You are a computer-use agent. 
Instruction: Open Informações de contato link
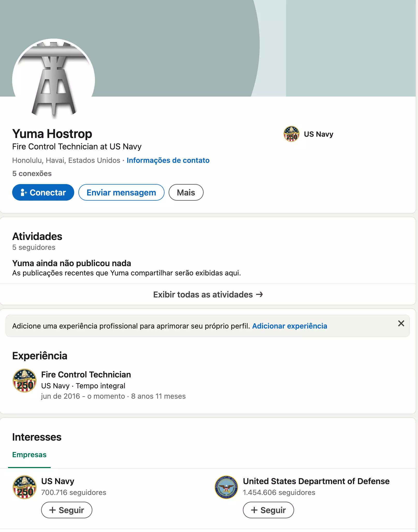(168, 160)
